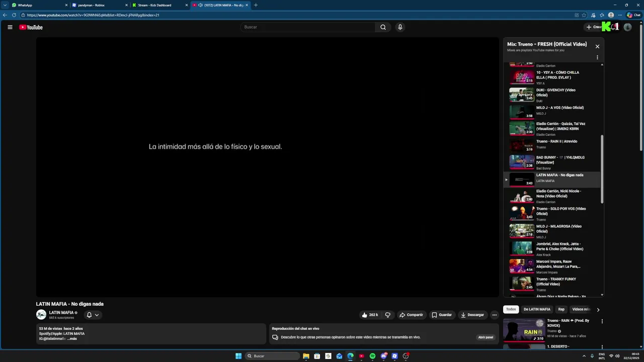Show hidden system tray icons
The height and width of the screenshot is (362, 644).
coord(583,356)
